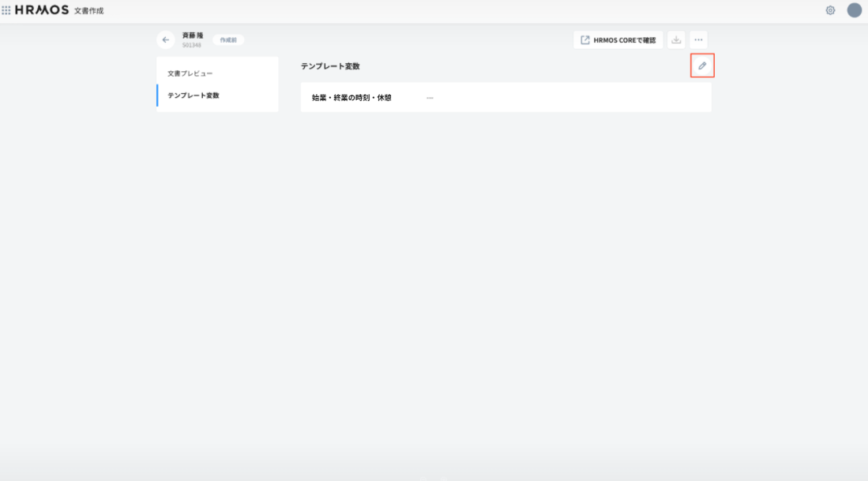This screenshot has width=868, height=481.
Task: Click the employee name 斉藤 隆
Action: [193, 36]
